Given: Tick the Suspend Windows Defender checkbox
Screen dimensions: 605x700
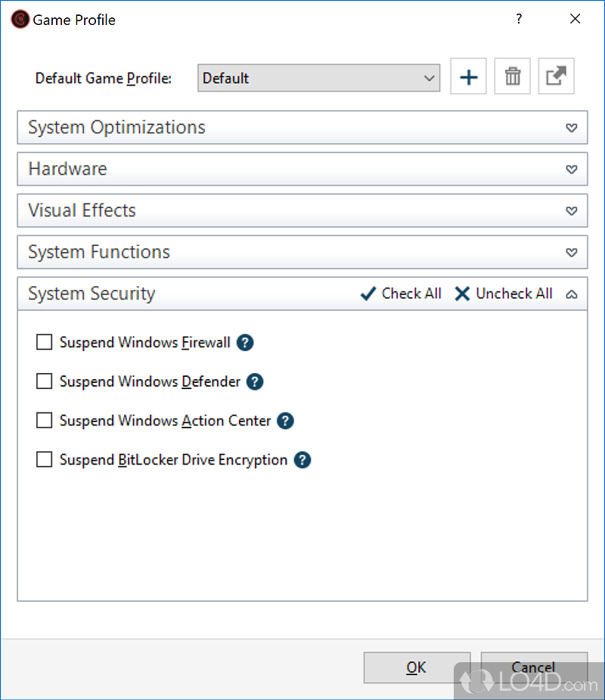Looking at the screenshot, I should 44,382.
